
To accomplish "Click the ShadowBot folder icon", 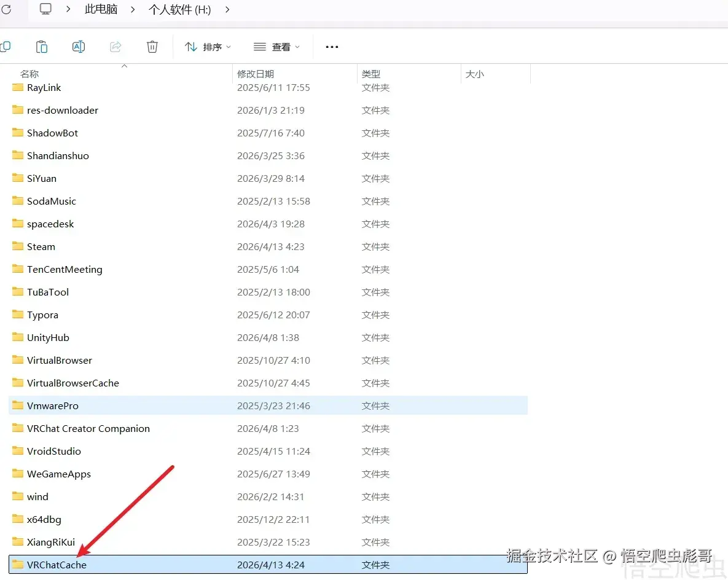I will coord(18,132).
